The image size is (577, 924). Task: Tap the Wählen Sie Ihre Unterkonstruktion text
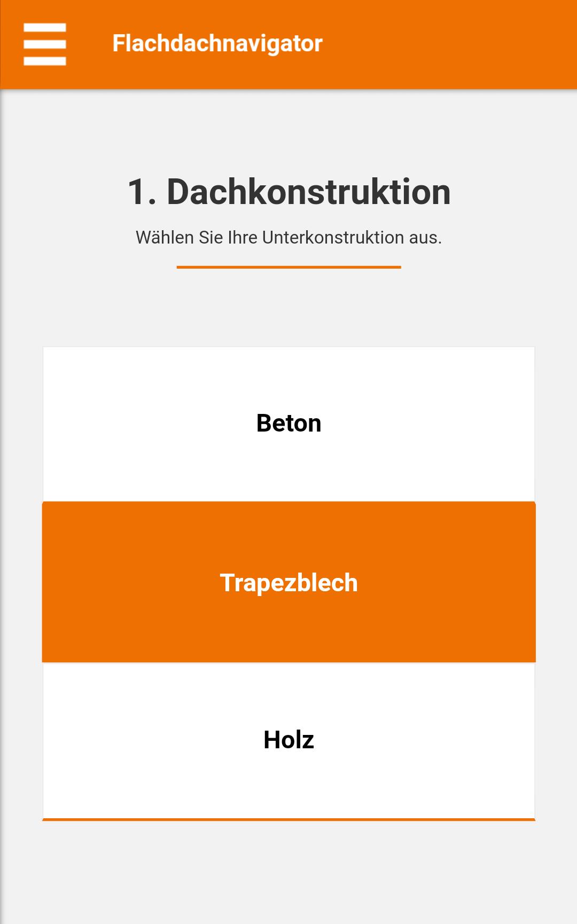coord(288,237)
